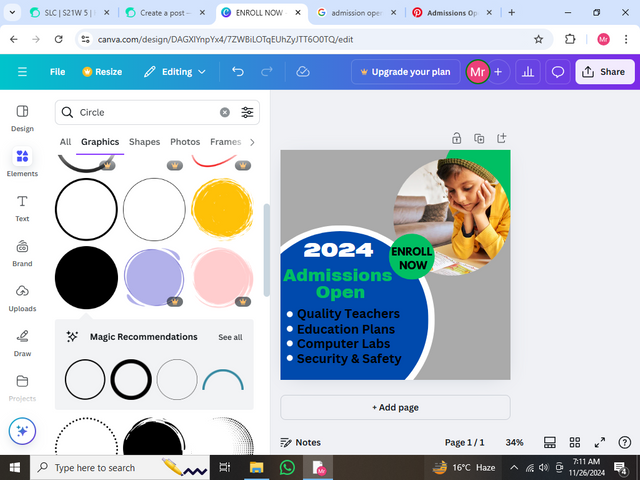Click the + Add page button
The width and height of the screenshot is (640, 480).
pyautogui.click(x=395, y=407)
